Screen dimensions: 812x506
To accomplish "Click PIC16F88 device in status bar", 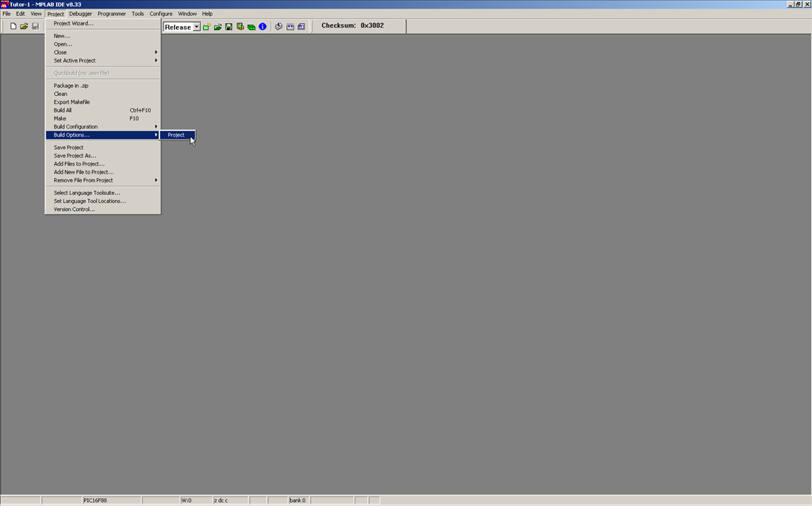I will click(94, 500).
